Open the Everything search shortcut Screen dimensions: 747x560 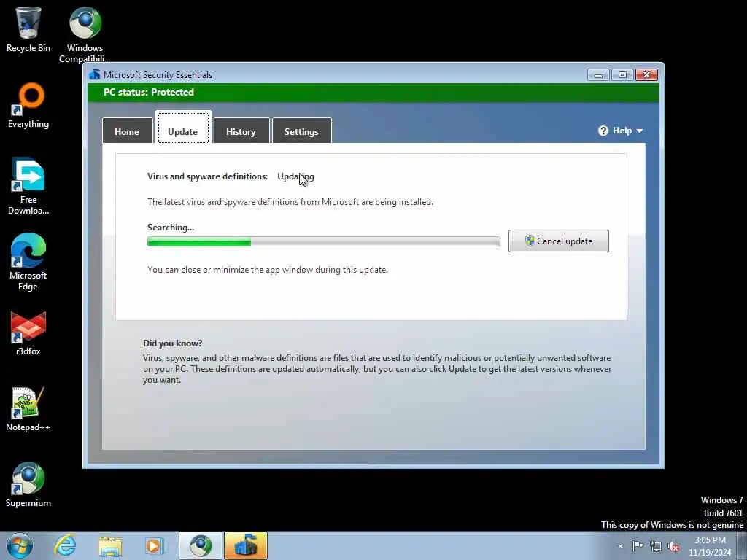coord(28,106)
